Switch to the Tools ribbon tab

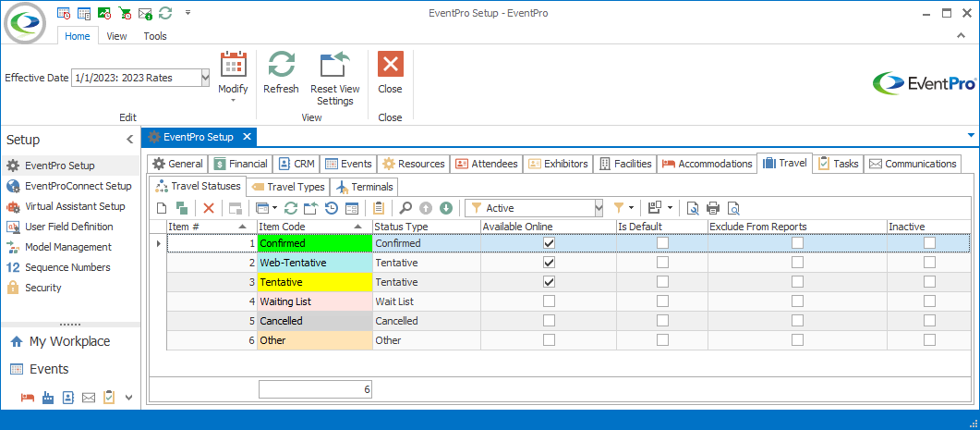tap(155, 36)
